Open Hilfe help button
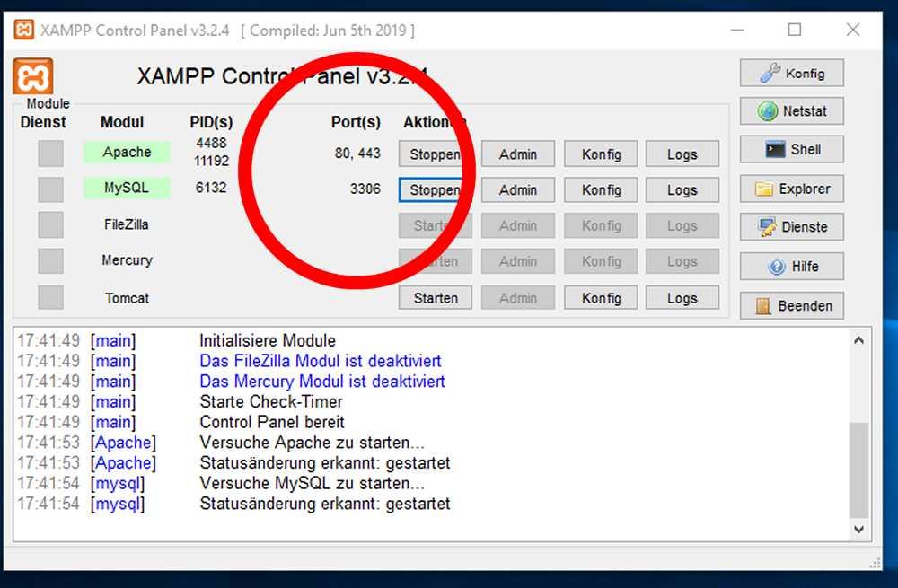 [791, 267]
